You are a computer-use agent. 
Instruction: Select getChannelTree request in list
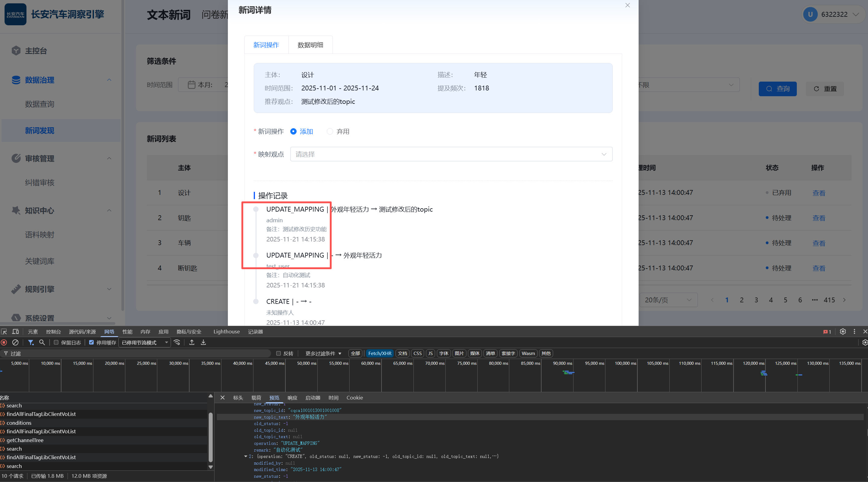[x=25, y=440]
